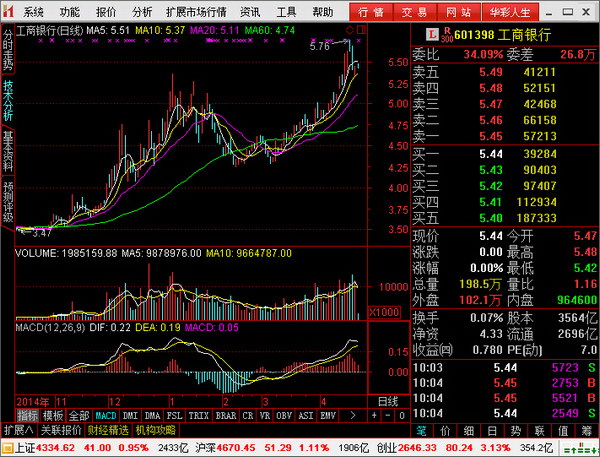Open the 日线 period selector

[388, 401]
